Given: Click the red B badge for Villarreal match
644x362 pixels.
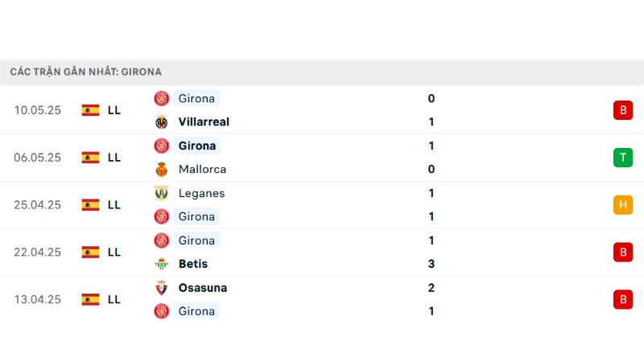Looking at the screenshot, I should tap(623, 110).
